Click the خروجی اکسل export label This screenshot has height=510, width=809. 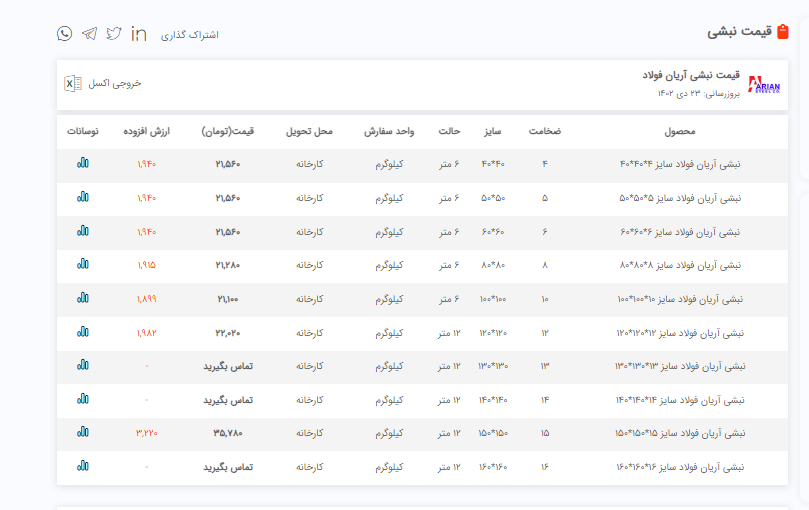tap(115, 84)
